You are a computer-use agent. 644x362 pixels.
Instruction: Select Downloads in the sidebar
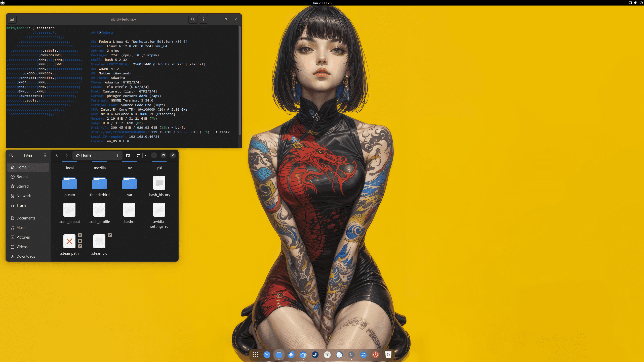click(26, 256)
